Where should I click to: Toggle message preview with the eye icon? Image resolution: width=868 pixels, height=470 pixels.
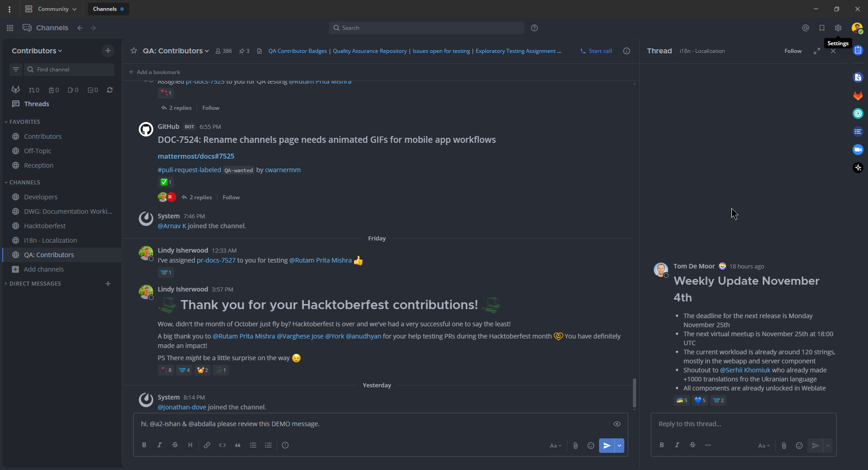617,423
